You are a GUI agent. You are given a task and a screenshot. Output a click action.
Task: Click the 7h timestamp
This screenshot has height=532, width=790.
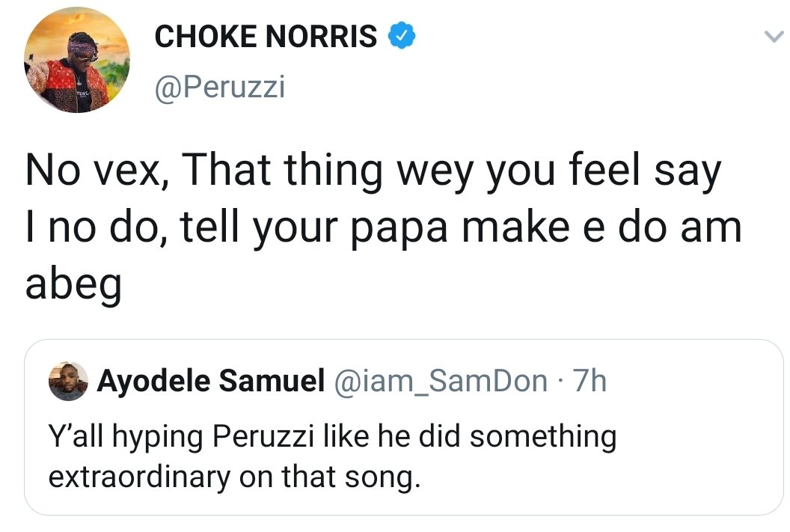pos(588,382)
